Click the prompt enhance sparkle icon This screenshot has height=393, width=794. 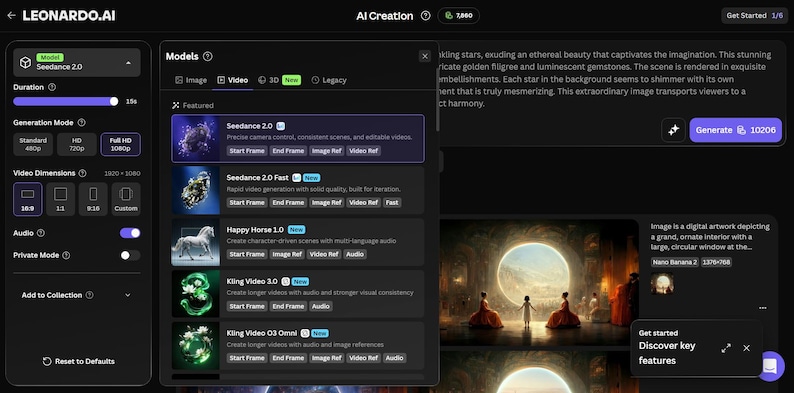tap(673, 130)
